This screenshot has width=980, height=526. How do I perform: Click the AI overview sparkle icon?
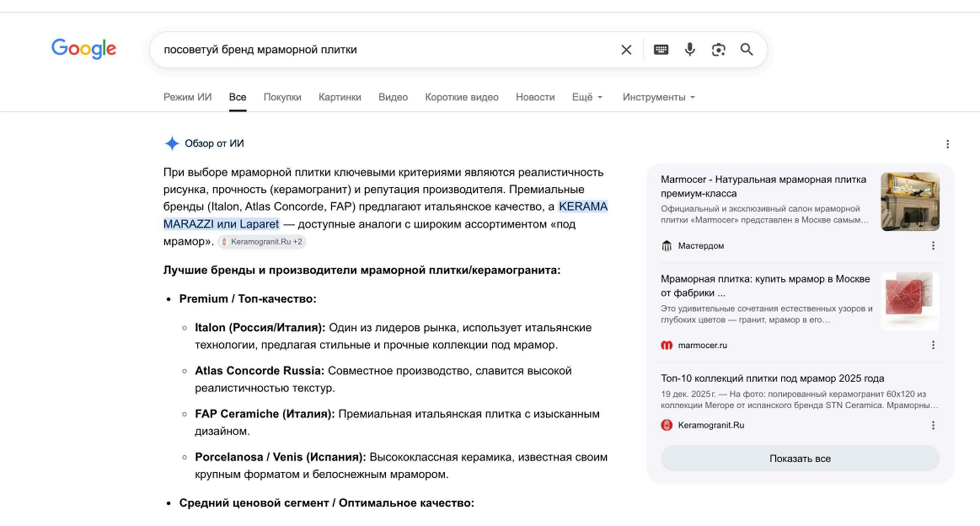tap(171, 143)
